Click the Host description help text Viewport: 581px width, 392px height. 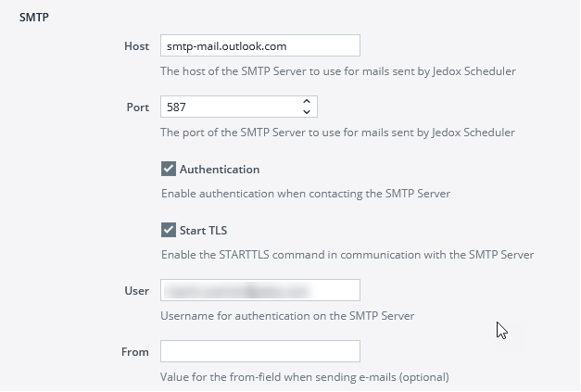(337, 71)
